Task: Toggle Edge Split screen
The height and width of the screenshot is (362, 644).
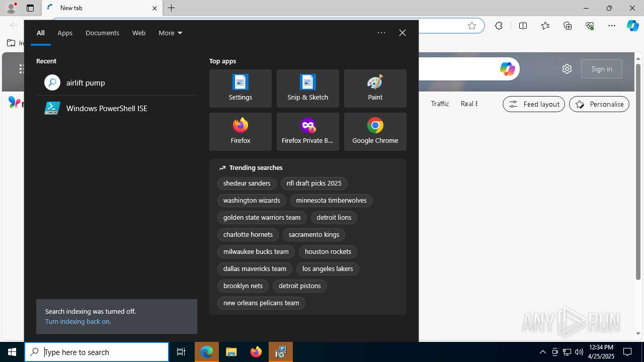Action: tap(523, 26)
